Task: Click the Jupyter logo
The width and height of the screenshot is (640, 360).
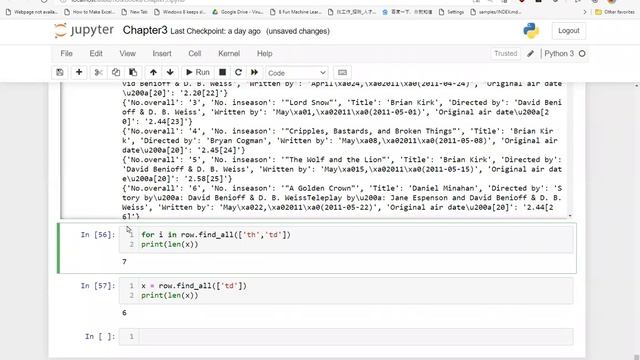Action: point(84,31)
